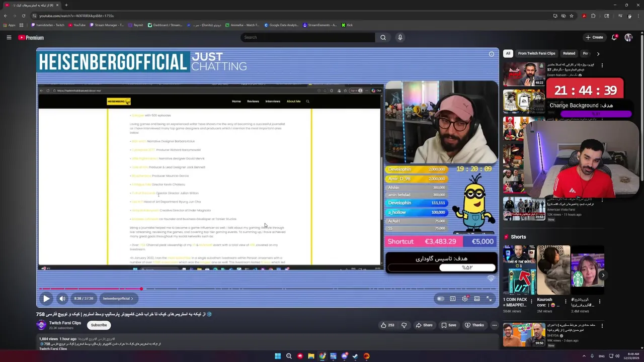The width and height of the screenshot is (644, 362).
Task: Play the video with the play button
Action: click(x=46, y=299)
